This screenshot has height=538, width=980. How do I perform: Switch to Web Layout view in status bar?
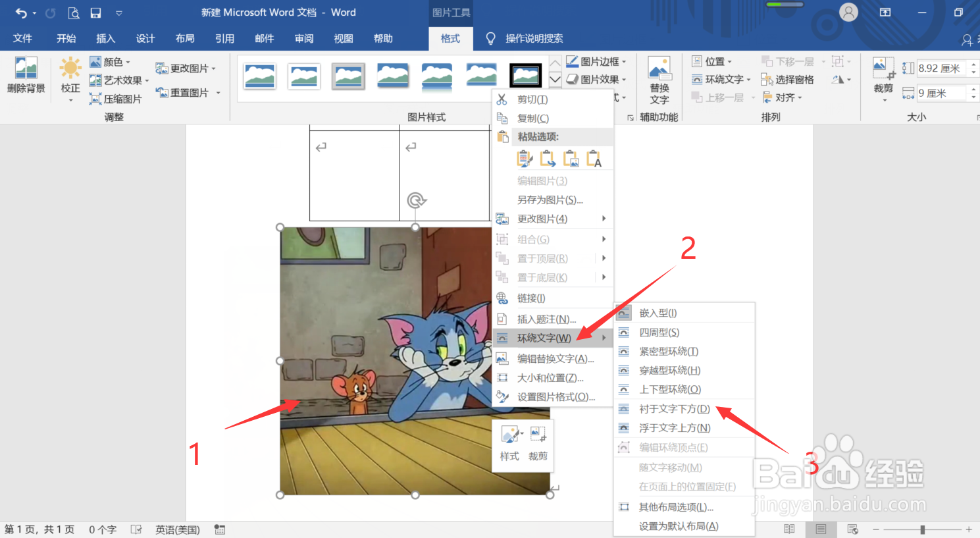pos(852,529)
